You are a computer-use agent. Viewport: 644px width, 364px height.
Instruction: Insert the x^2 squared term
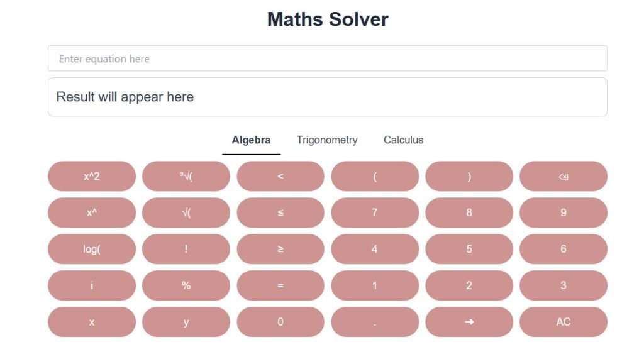tap(92, 176)
